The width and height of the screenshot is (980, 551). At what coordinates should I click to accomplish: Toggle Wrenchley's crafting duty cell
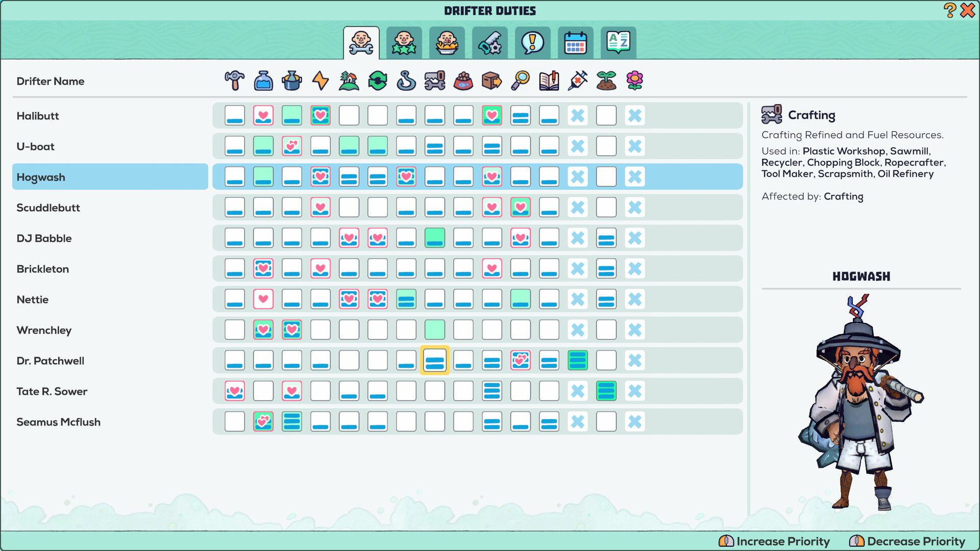click(434, 330)
